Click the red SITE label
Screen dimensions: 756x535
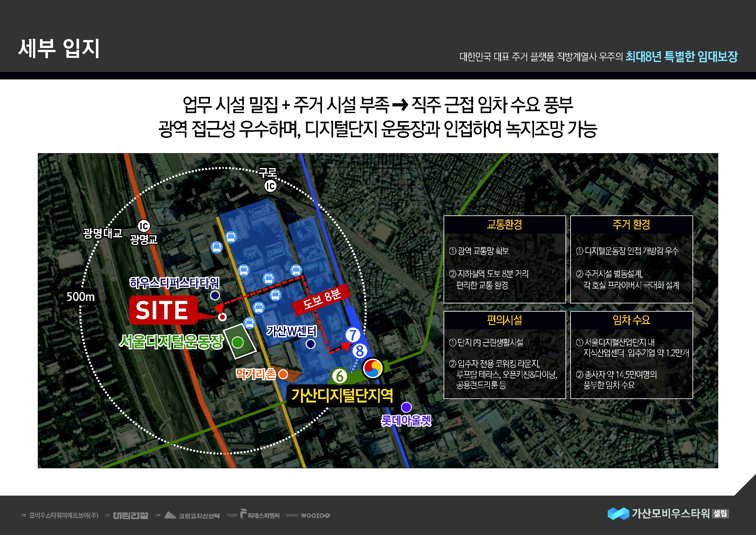(x=164, y=310)
